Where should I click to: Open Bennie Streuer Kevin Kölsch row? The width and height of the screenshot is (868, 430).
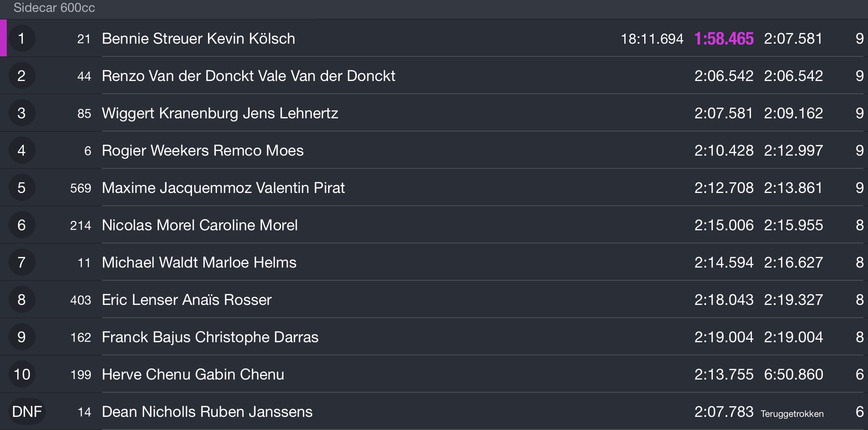point(434,38)
